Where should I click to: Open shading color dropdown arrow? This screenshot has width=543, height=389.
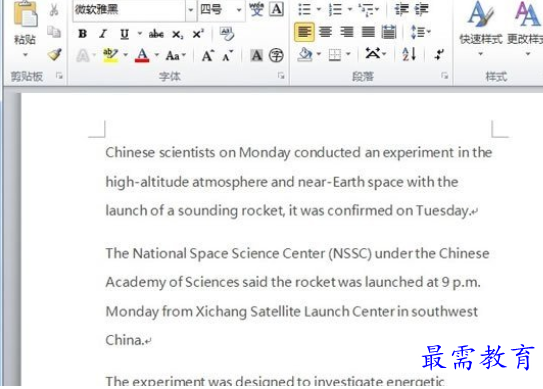[x=319, y=54]
